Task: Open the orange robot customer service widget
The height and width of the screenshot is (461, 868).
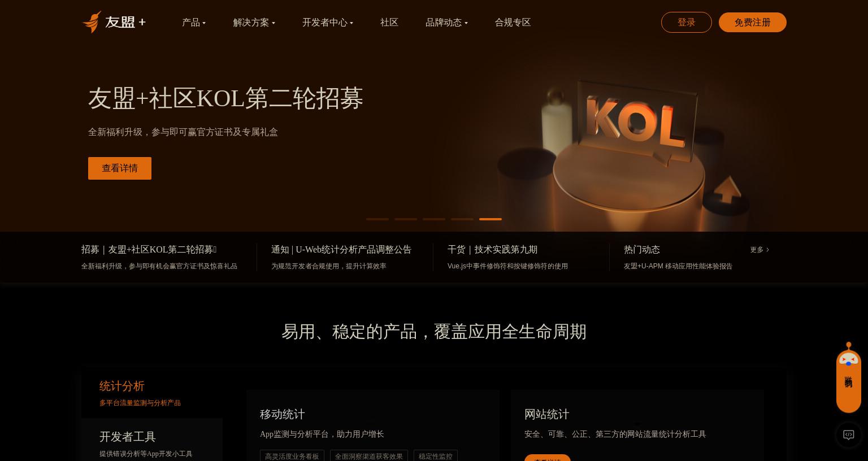Action: tap(848, 377)
